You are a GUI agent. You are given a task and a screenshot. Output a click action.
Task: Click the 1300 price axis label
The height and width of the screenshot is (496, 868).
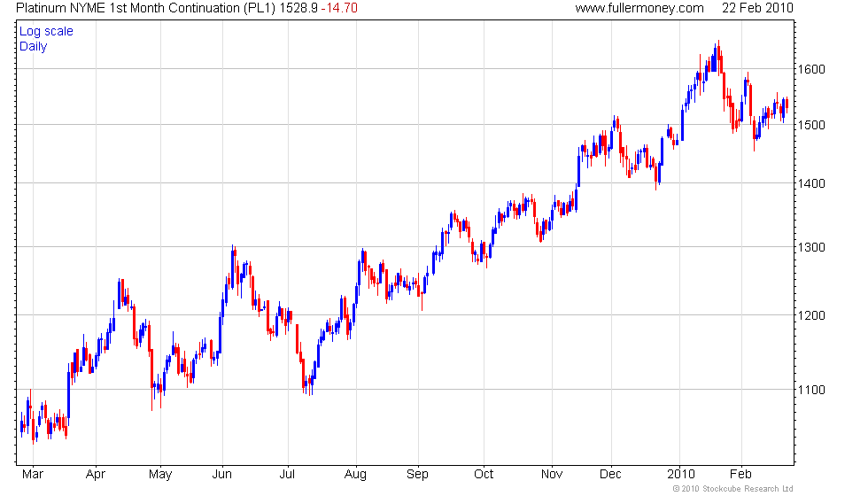[811, 247]
